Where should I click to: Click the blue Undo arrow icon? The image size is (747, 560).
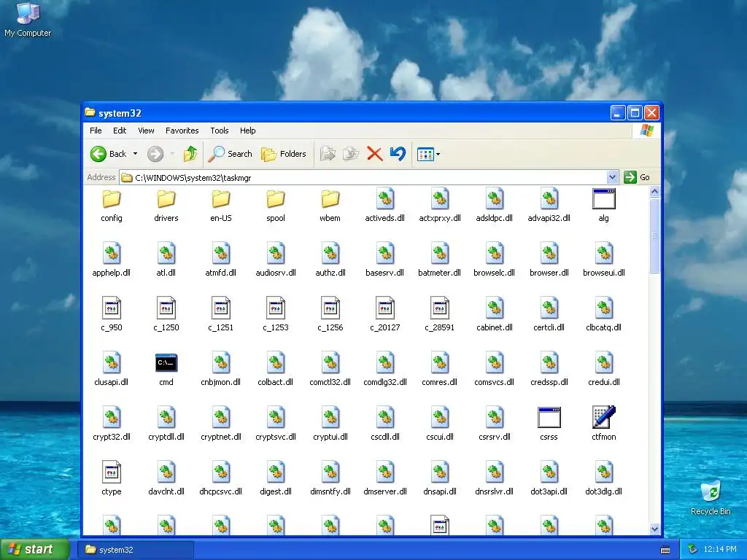(398, 154)
